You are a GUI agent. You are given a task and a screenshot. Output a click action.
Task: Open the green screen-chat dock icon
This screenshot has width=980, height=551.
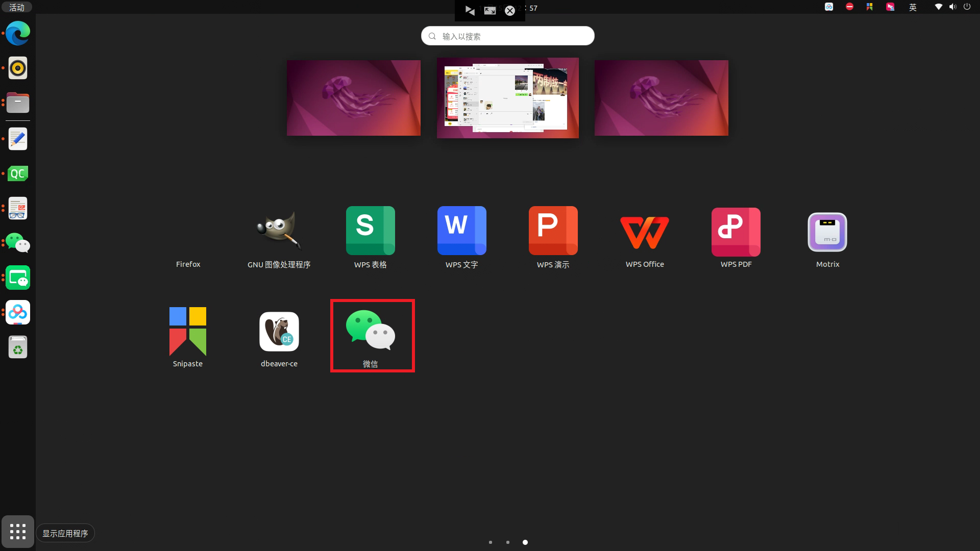coord(18,278)
